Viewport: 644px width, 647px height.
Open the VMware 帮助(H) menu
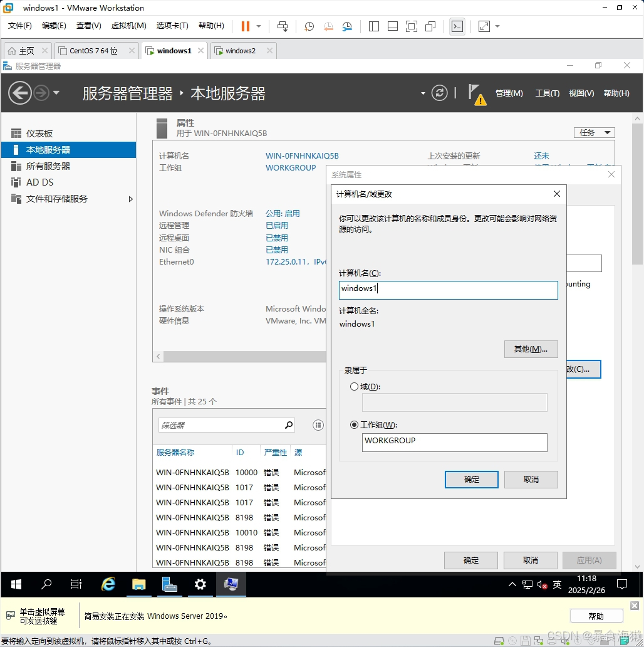click(x=212, y=26)
